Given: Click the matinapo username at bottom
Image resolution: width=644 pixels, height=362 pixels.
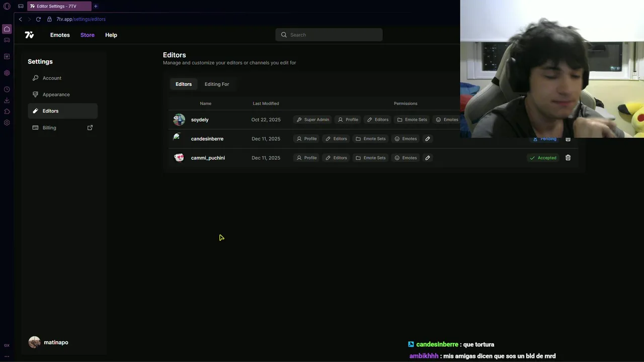Looking at the screenshot, I should tap(56, 342).
